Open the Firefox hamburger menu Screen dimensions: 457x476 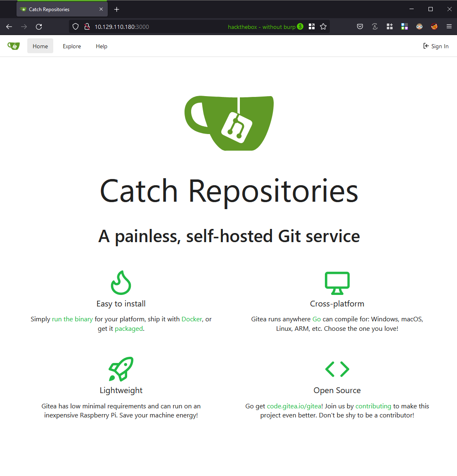pyautogui.click(x=449, y=26)
